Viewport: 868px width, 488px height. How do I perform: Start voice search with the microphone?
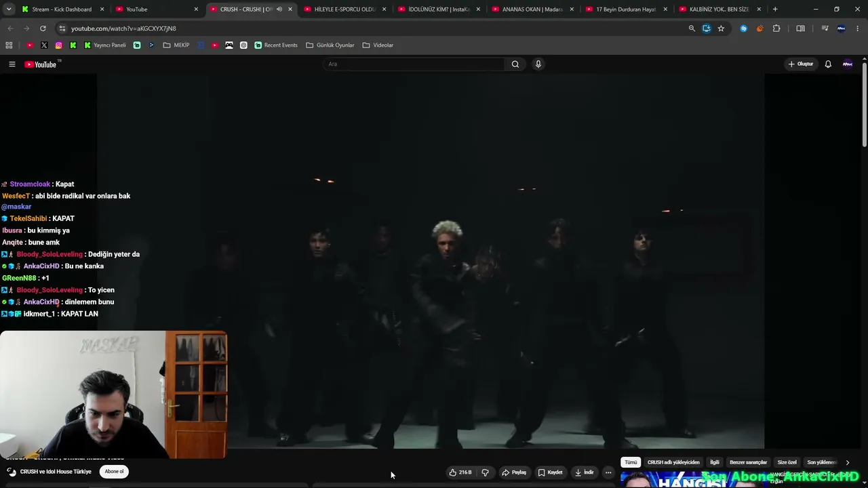pos(538,64)
